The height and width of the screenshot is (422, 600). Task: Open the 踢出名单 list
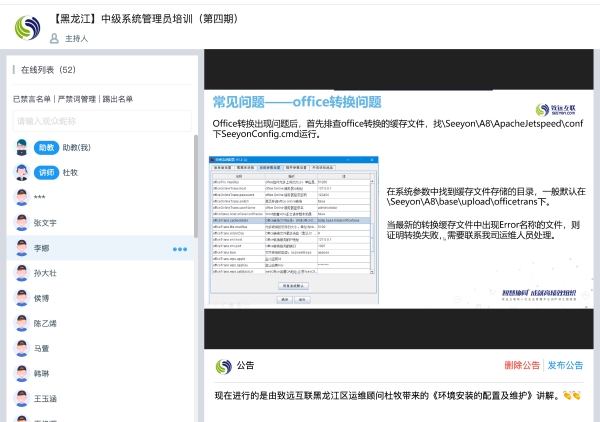pyautogui.click(x=117, y=99)
